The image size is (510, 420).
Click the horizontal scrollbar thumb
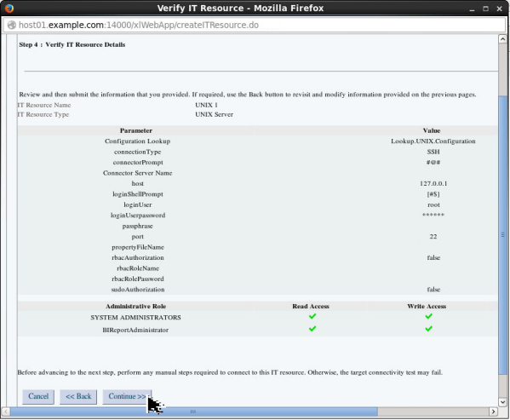coord(193,411)
